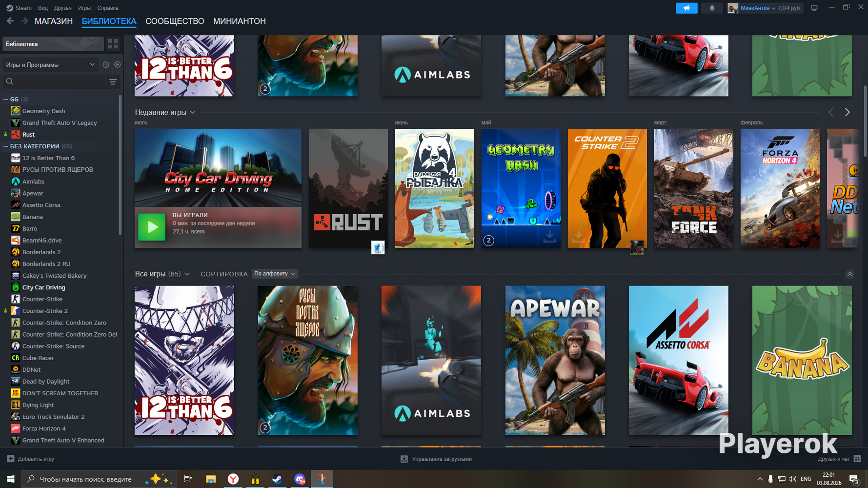Open File Explorer from the taskbar
This screenshot has width=868, height=488.
211,479
